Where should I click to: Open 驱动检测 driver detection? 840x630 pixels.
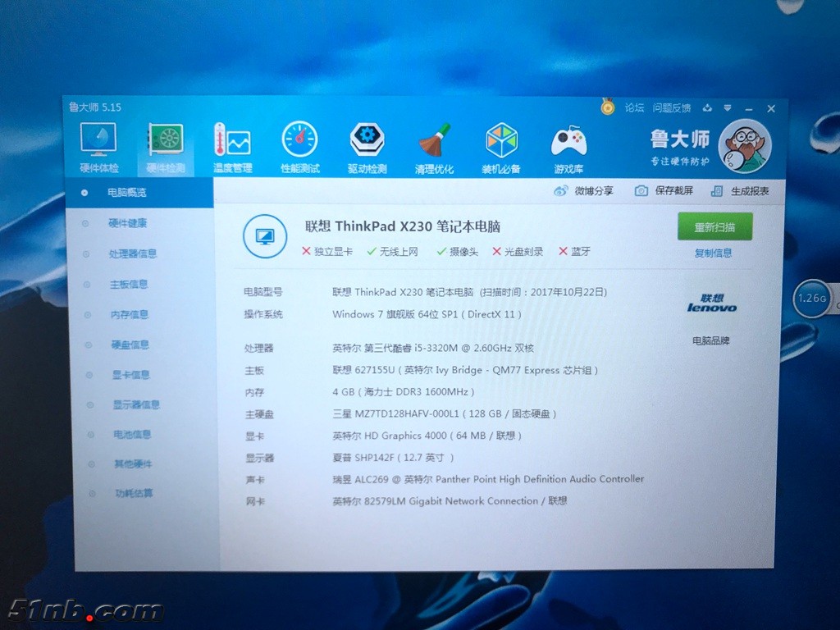coord(367,148)
